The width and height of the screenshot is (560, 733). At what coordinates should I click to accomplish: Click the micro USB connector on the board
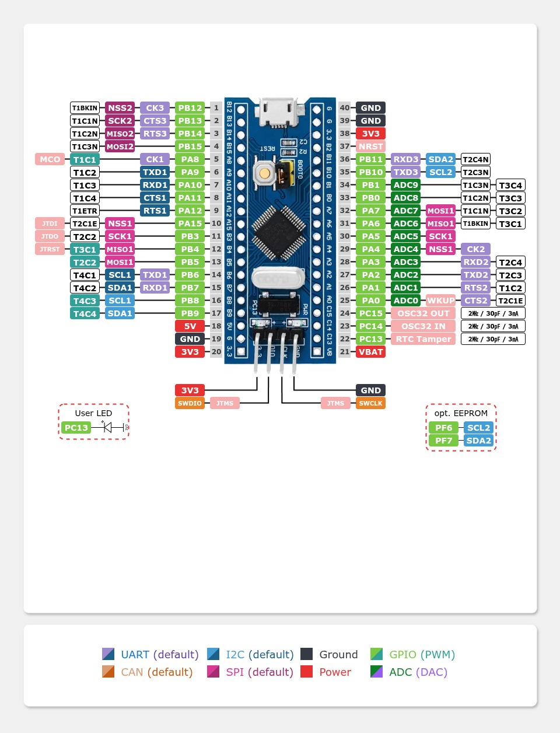278,111
